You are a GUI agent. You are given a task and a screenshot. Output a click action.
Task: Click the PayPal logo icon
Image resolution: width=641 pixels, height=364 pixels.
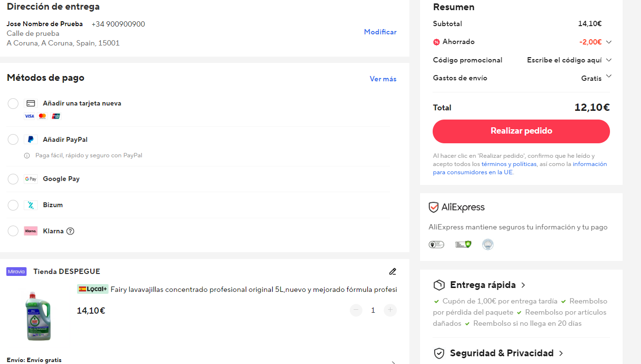(x=31, y=139)
